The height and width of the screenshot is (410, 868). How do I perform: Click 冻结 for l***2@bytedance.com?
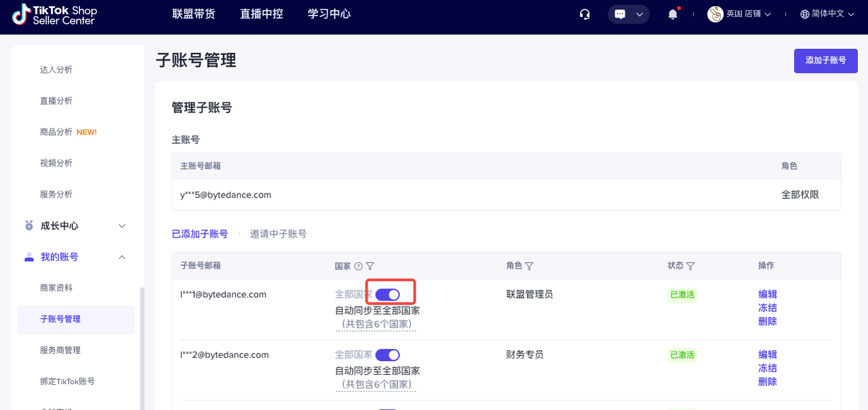coord(767,368)
